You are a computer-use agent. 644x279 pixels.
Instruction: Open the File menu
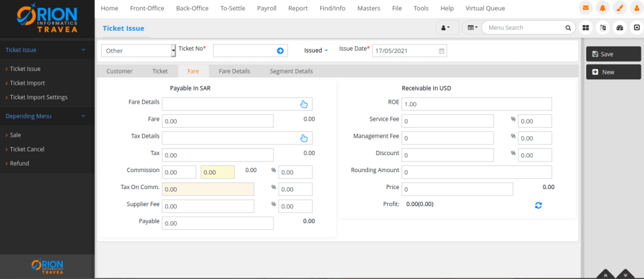tap(397, 8)
